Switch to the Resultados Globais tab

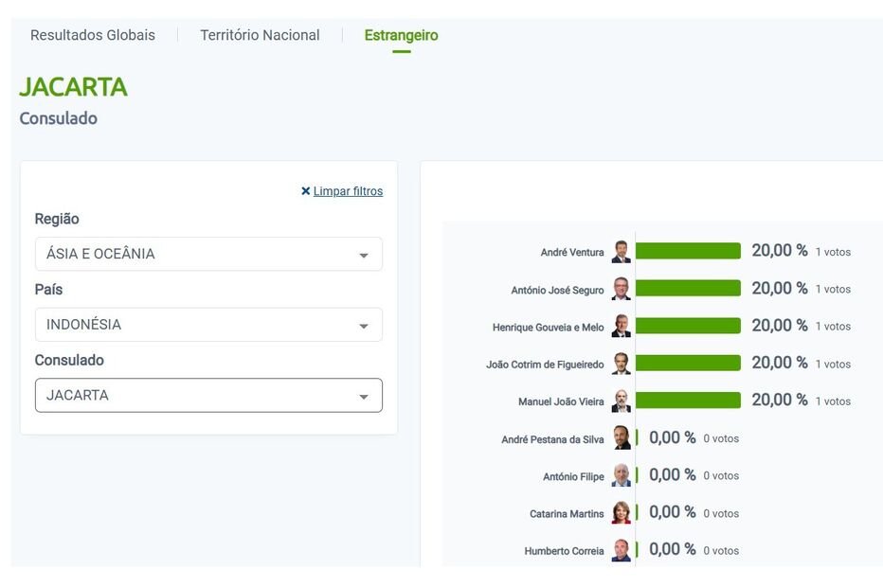(93, 35)
